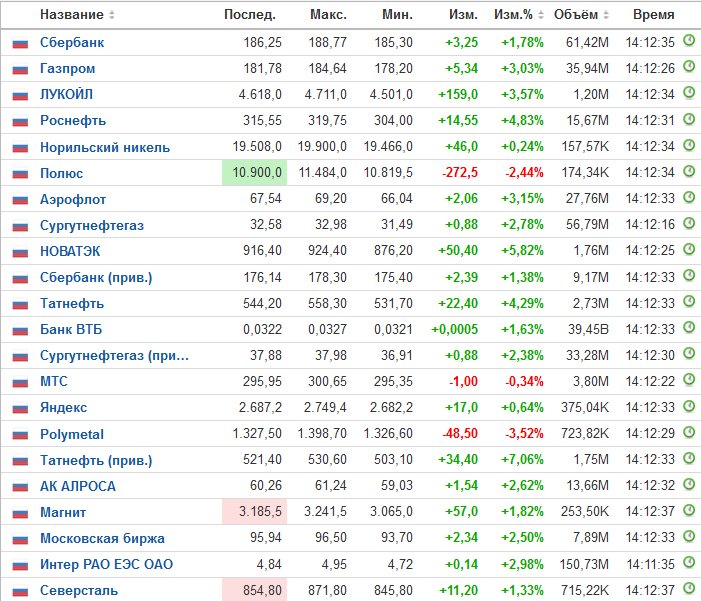Click the clock icon in МТС row
Screen dimensions: 701x601
(689, 380)
